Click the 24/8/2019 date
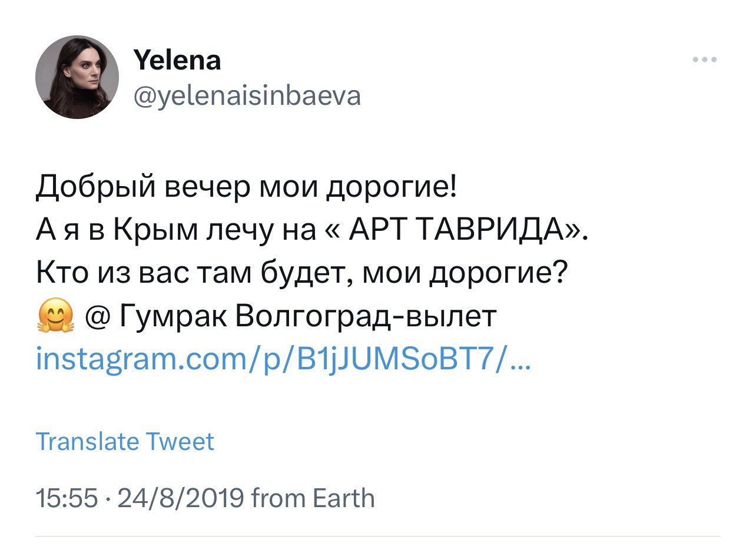 pyautogui.click(x=180, y=498)
